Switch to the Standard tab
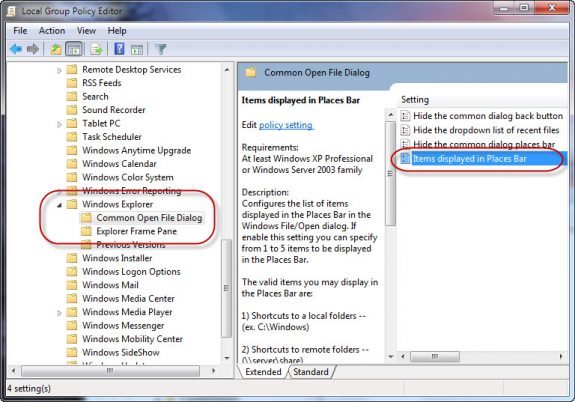Viewport: 575px width, 402px height. click(311, 372)
